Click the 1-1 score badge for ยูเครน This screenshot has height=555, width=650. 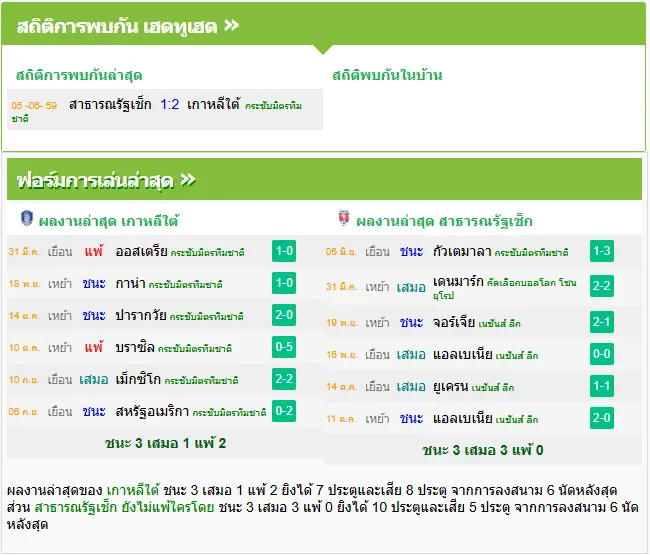click(x=601, y=386)
